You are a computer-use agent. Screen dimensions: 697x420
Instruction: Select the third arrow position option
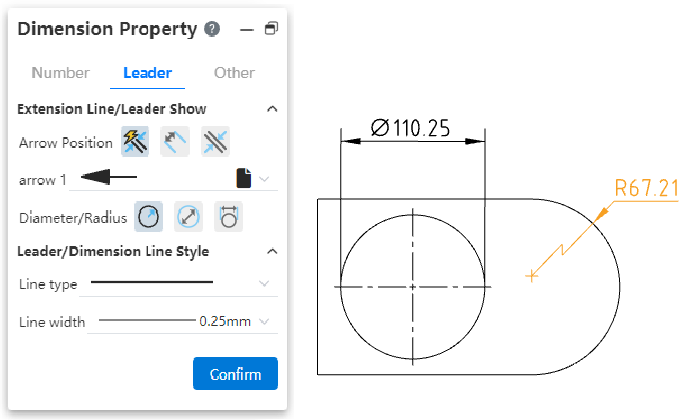(215, 142)
